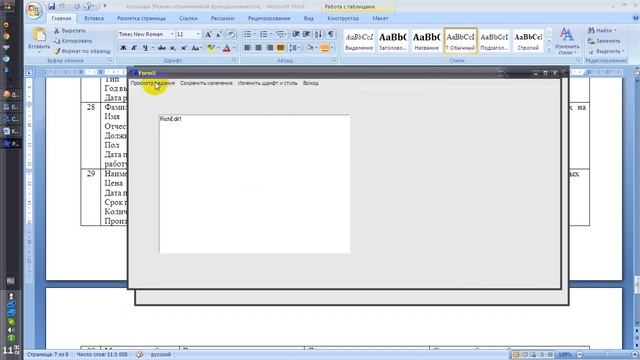The height and width of the screenshot is (360, 640).
Task: Activate Формат по образцу format painter
Action: tap(82, 51)
